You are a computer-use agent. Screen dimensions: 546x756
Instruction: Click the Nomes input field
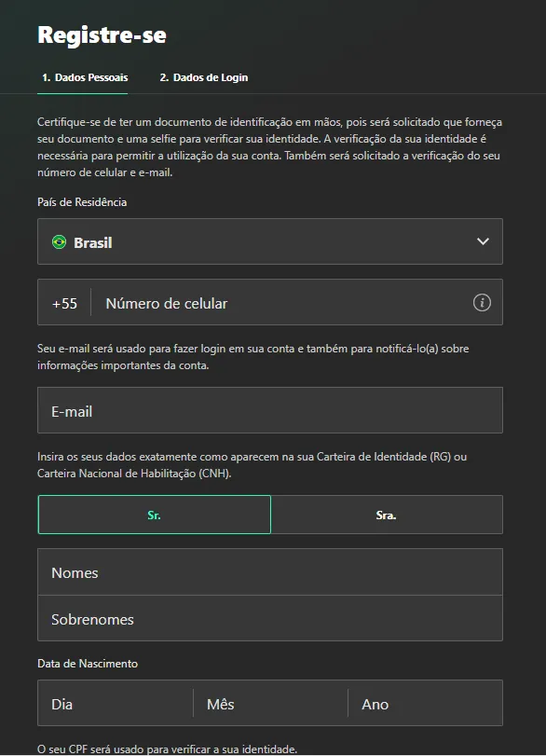pos(270,571)
